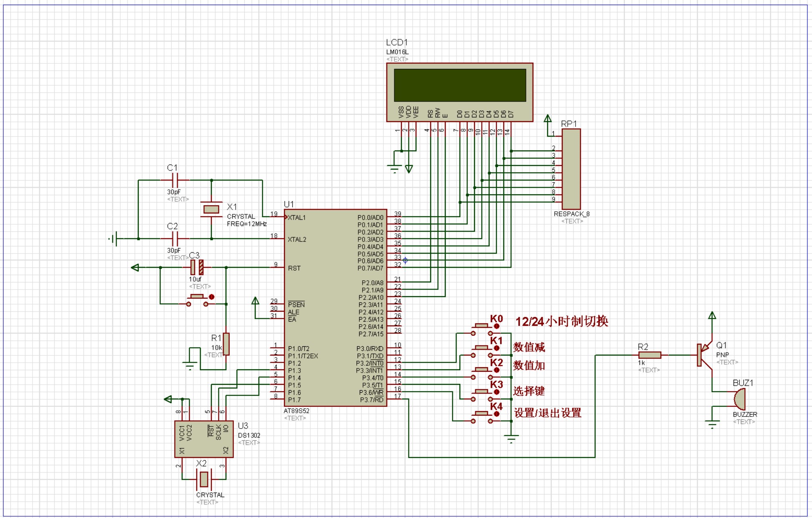Click the 'AT89S52' part name text
The height and width of the screenshot is (518, 812).
click(297, 411)
